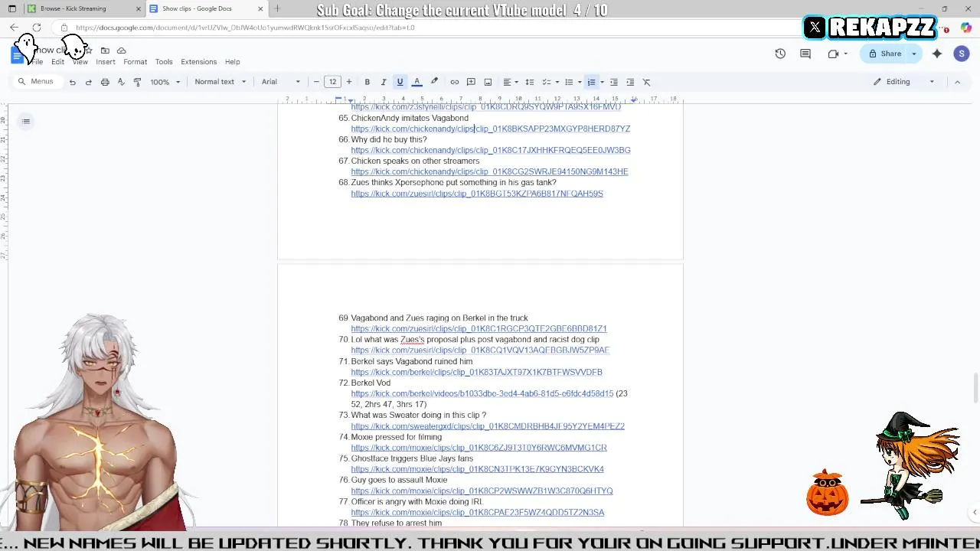Show the document outline panel

[26, 121]
